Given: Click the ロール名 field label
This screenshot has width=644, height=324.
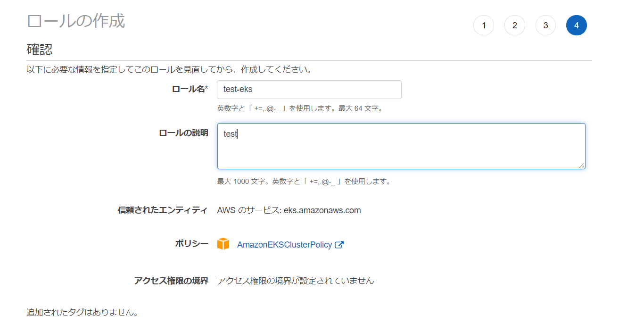Looking at the screenshot, I should pos(190,89).
